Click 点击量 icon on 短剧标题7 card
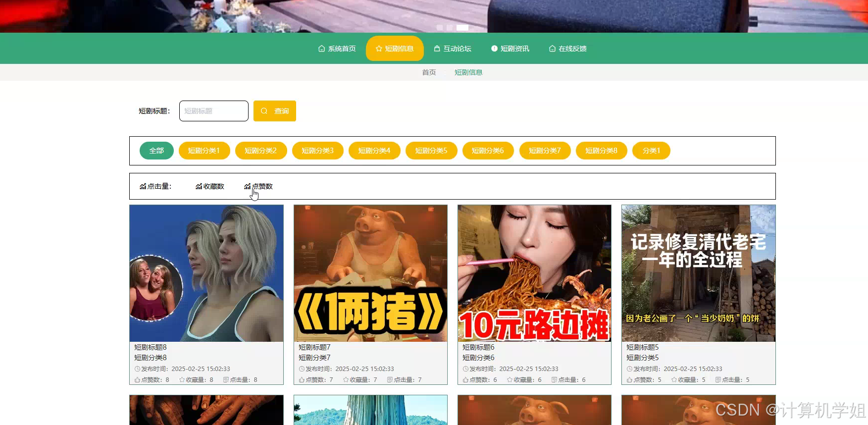This screenshot has height=425, width=868. (x=390, y=380)
